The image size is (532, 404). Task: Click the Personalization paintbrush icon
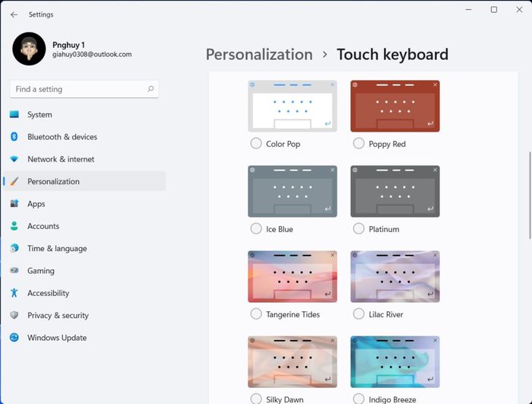[14, 181]
